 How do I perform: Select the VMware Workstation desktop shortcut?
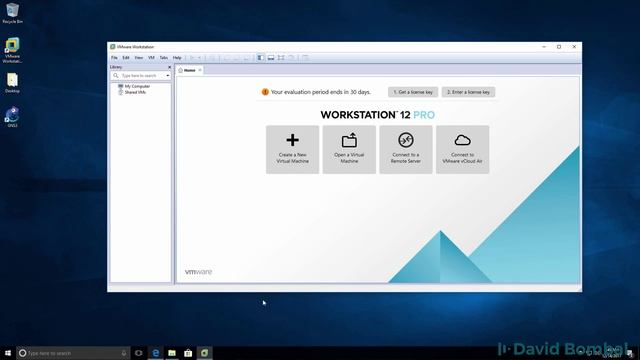point(12,50)
